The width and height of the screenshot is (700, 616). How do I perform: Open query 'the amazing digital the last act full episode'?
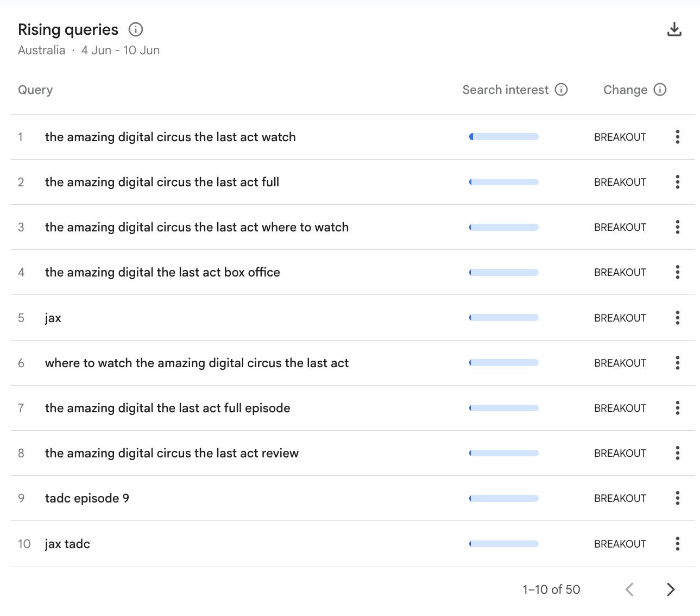[167, 408]
